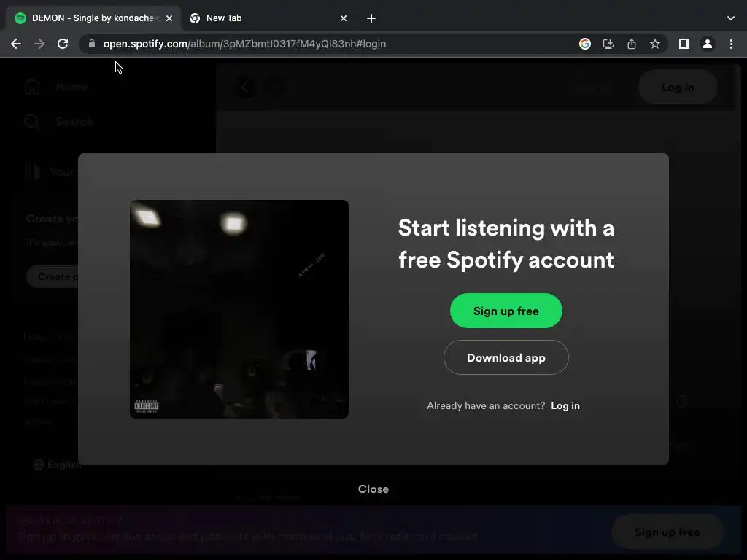Close the DEMON Spotify tab

[x=169, y=18]
